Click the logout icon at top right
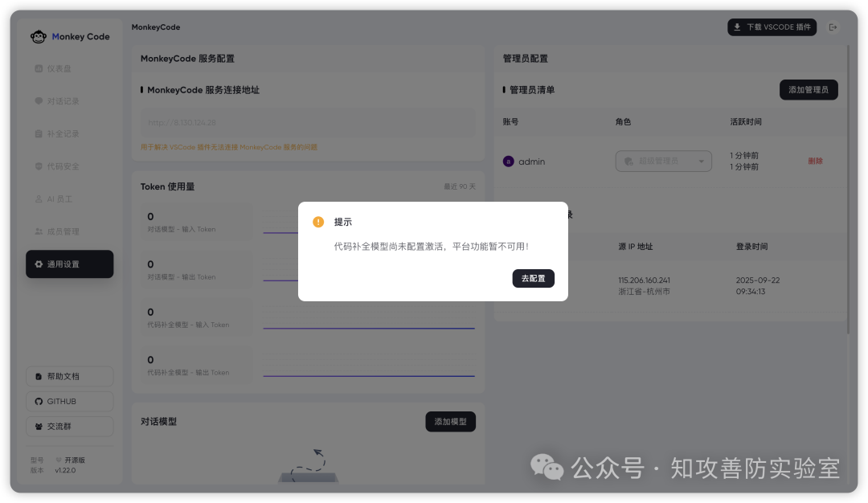The width and height of the screenshot is (868, 503). 833,27
